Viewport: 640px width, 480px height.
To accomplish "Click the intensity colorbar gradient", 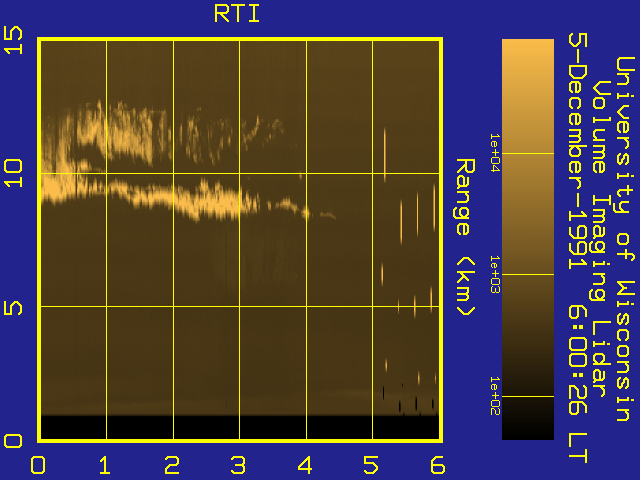I will click(x=528, y=239).
